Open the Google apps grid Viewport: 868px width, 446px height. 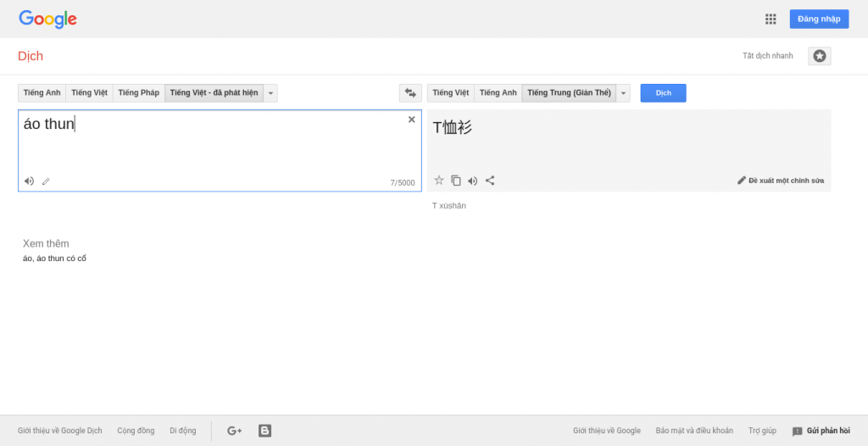tap(770, 19)
